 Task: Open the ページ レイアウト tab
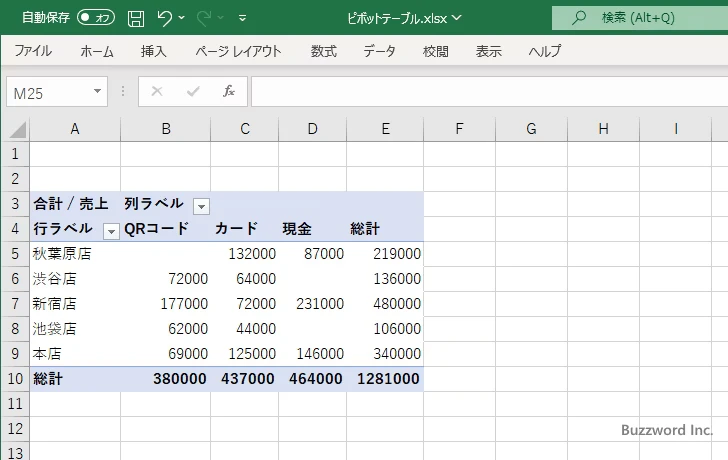click(x=238, y=51)
